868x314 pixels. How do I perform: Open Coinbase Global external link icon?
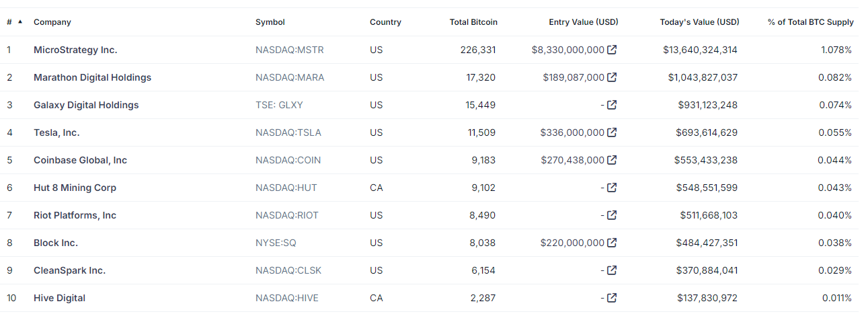612,160
